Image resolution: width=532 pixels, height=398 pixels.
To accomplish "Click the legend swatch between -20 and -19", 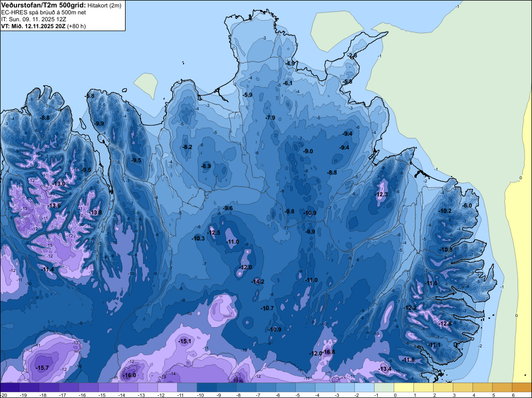I will coord(10,387).
